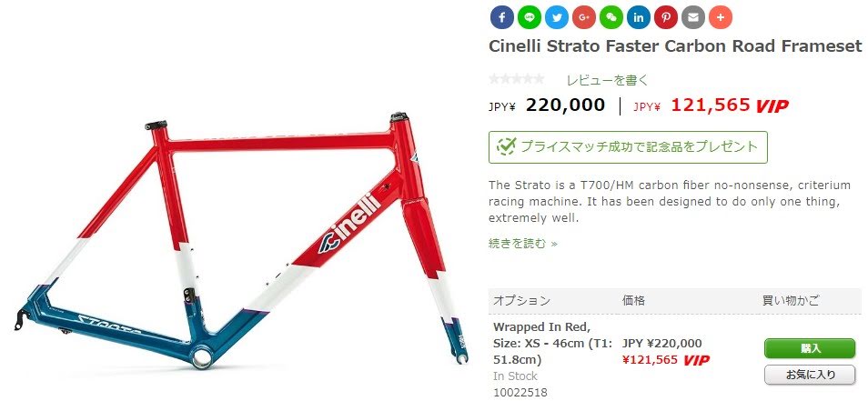
Task: Share product by email icon
Action: [x=692, y=17]
